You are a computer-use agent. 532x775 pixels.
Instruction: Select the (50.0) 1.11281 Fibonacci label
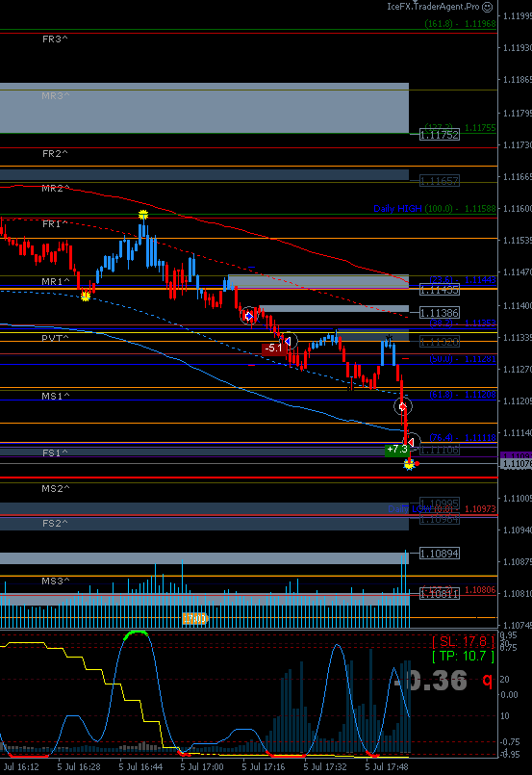pyautogui.click(x=463, y=359)
